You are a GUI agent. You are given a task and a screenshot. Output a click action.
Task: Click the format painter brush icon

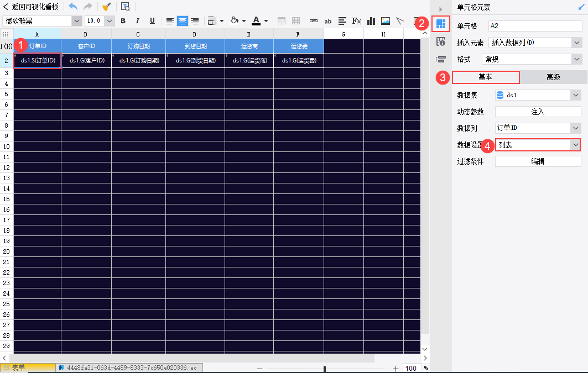[x=106, y=7]
